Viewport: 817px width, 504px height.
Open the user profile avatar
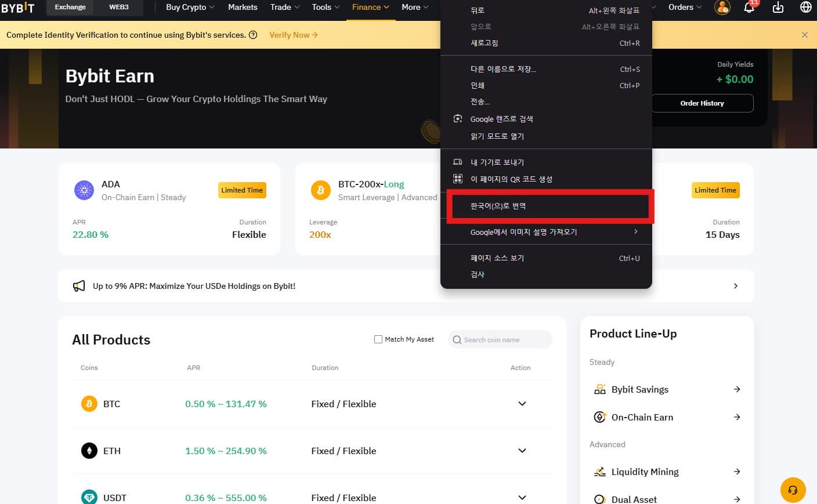pos(722,8)
